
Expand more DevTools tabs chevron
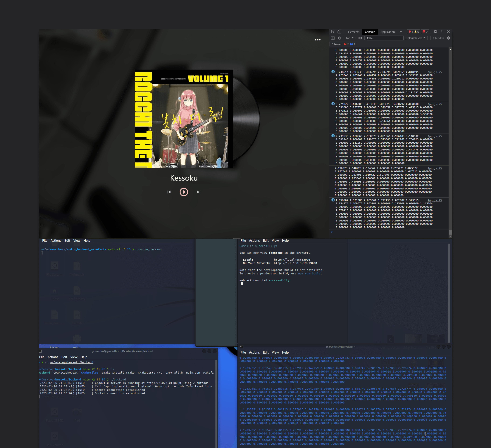tap(401, 32)
